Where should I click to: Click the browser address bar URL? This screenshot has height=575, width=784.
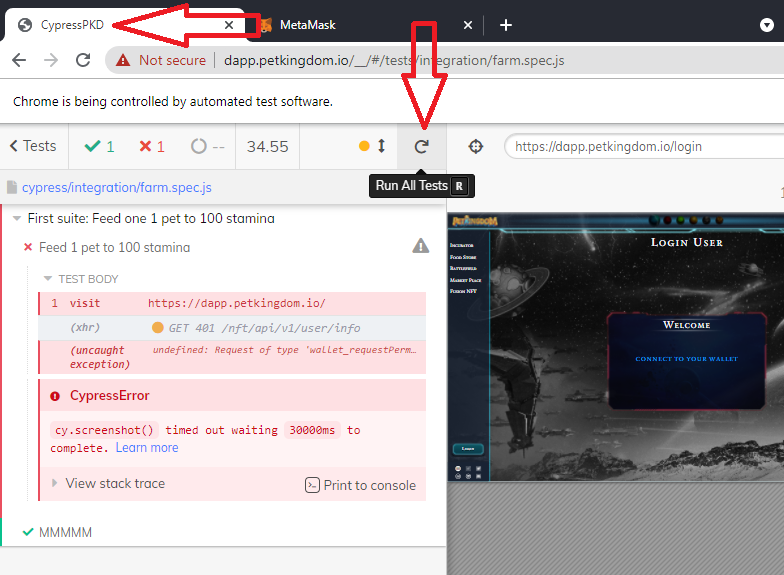[x=394, y=60]
